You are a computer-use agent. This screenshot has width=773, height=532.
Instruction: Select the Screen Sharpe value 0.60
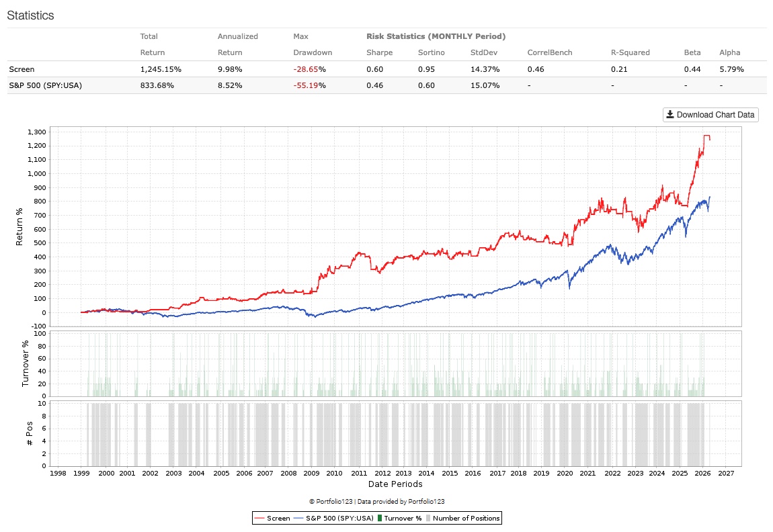[374, 69]
